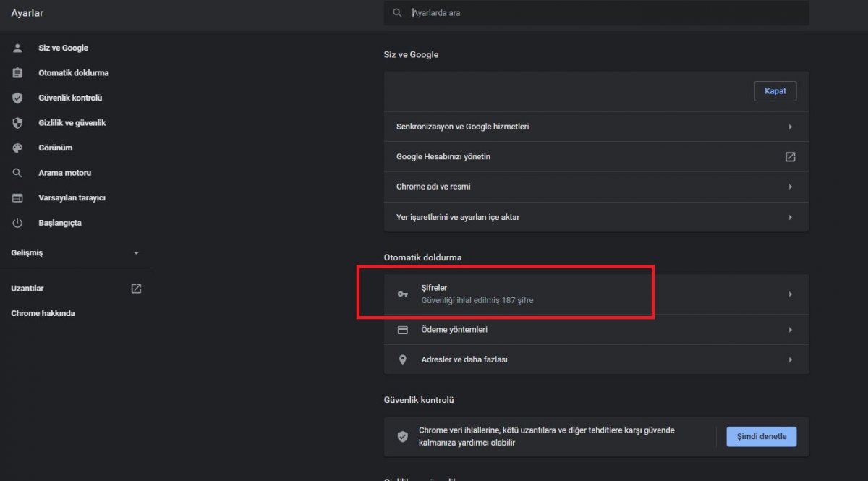The height and width of the screenshot is (481, 868).
Task: Click the shield icon in Güvenlik kontrolü card
Action: [403, 436]
